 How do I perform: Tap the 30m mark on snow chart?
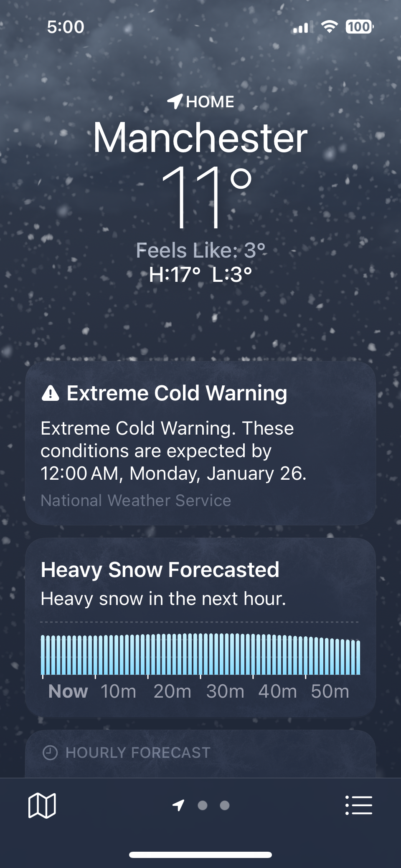click(225, 691)
